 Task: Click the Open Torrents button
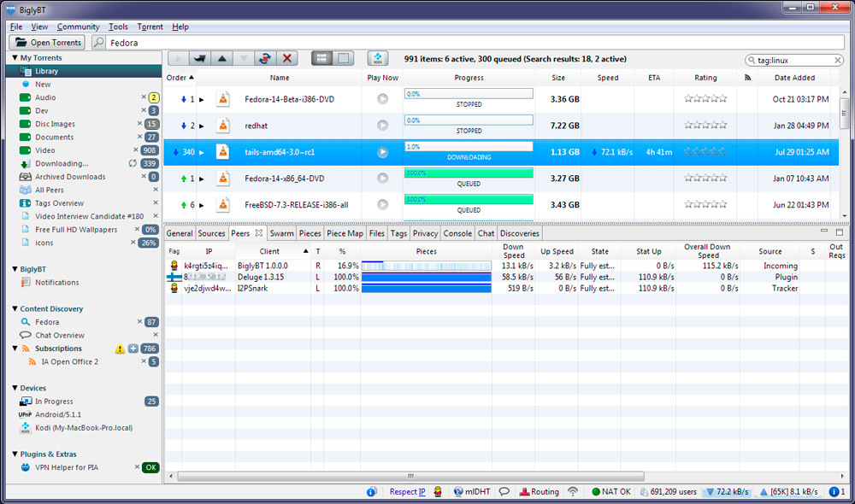point(48,42)
